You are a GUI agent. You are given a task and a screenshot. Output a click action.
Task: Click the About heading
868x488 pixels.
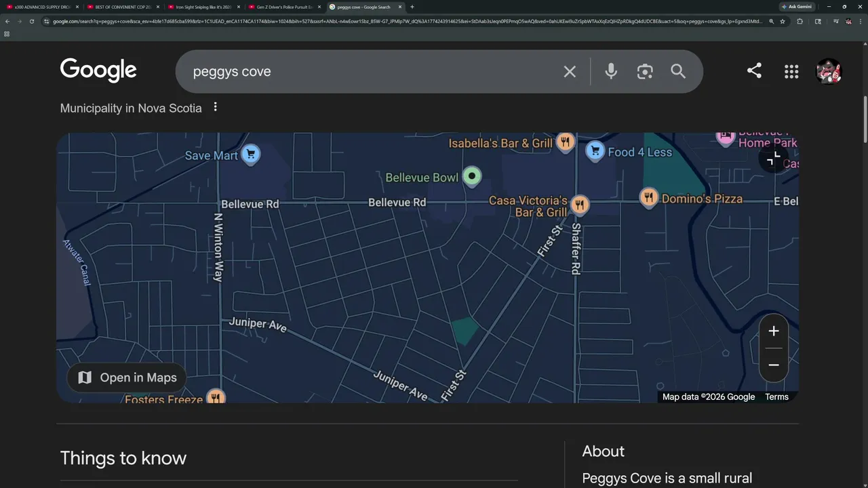(603, 451)
